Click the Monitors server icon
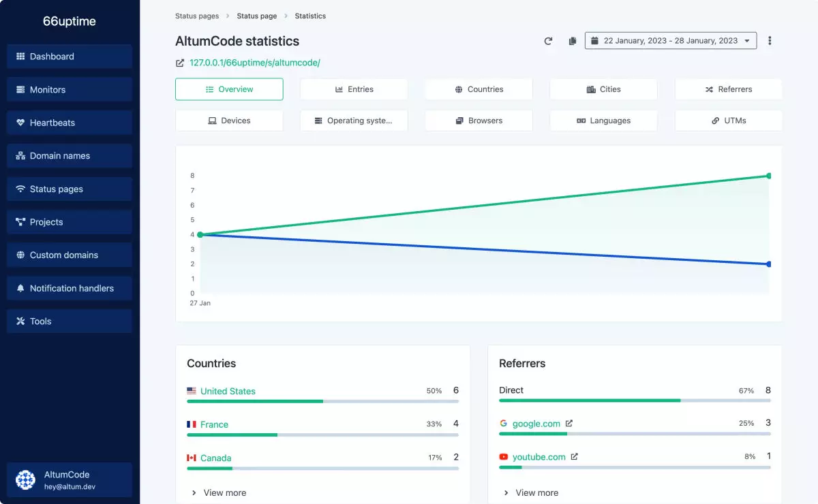Image resolution: width=818 pixels, height=504 pixels. [x=20, y=89]
